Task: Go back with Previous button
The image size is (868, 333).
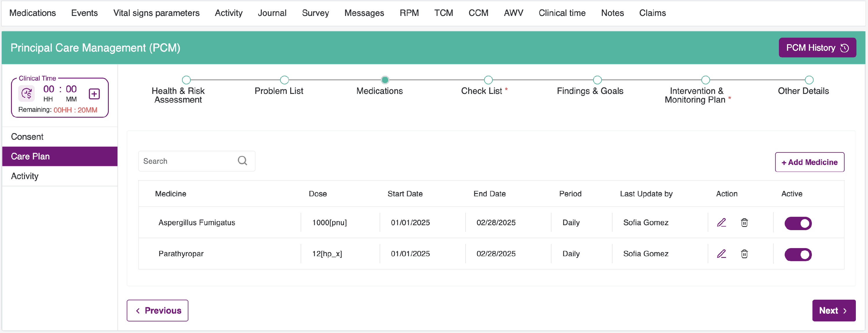Action: point(157,310)
